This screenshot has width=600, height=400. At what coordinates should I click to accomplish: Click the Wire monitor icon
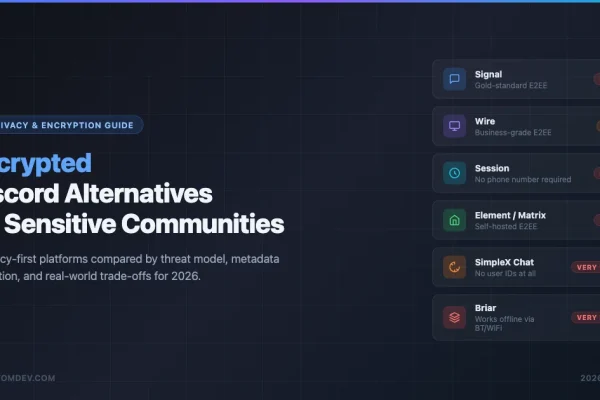coord(454,126)
